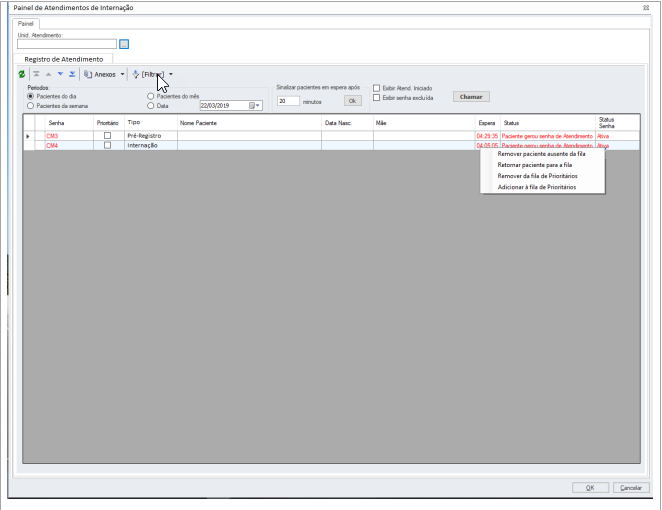Viewport: 662px width, 510px height.
Task: Open the Unid. Atendimento lookup ellipsis button
Action: pyautogui.click(x=124, y=44)
